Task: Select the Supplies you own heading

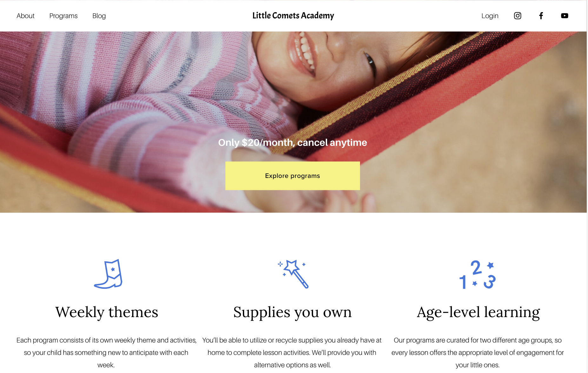Action: (292, 312)
